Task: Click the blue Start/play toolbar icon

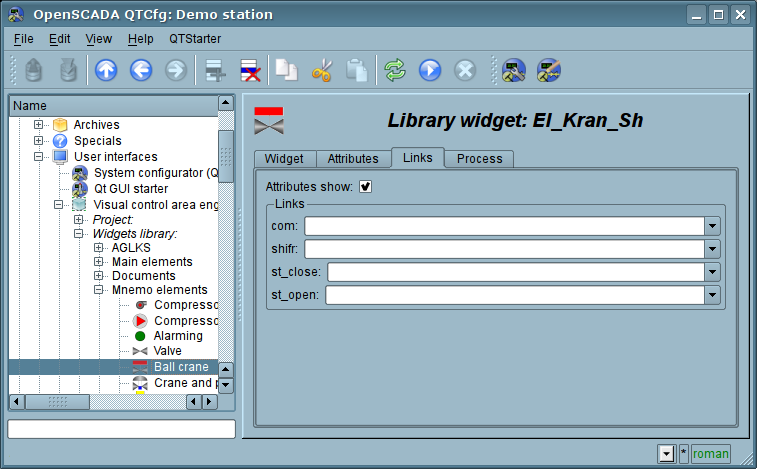Action: 430,70
